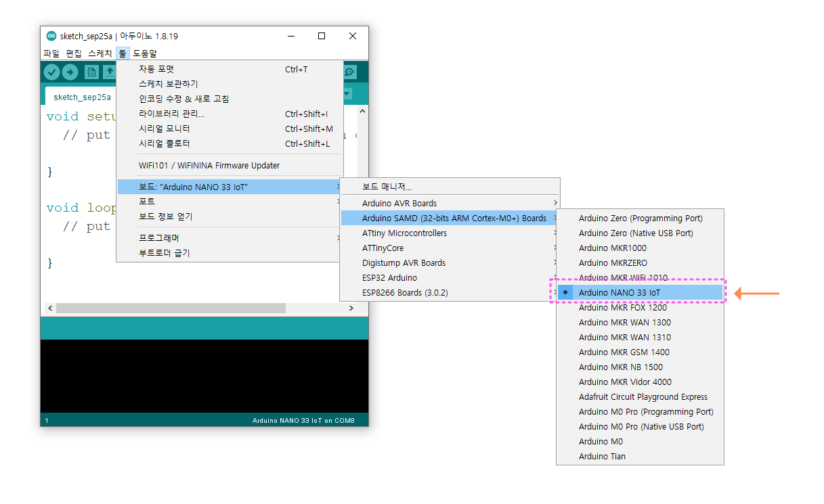Choose 자동 포맷 from the menu
The image size is (824, 504).
coord(230,69)
